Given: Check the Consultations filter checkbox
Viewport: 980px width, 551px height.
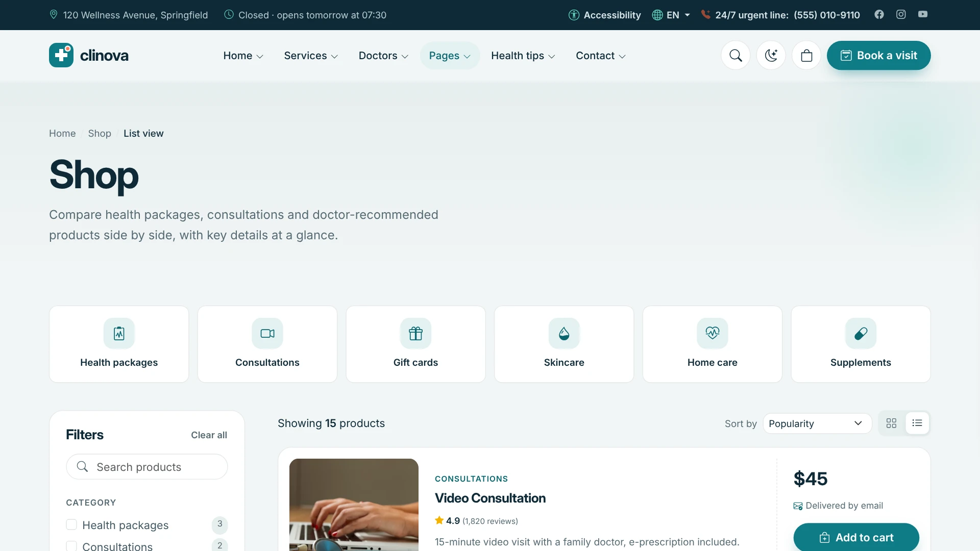Looking at the screenshot, I should tap(71, 546).
